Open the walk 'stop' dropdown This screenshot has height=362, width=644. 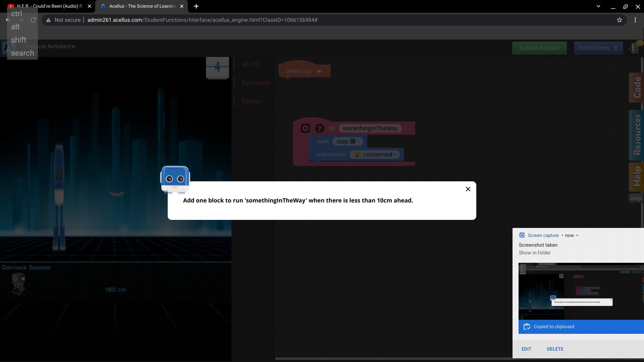click(347, 141)
